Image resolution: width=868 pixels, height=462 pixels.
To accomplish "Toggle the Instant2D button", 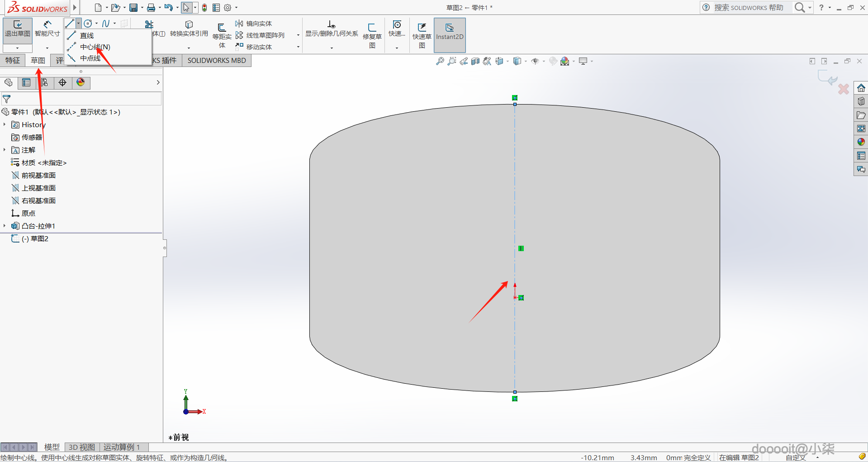I will click(449, 32).
